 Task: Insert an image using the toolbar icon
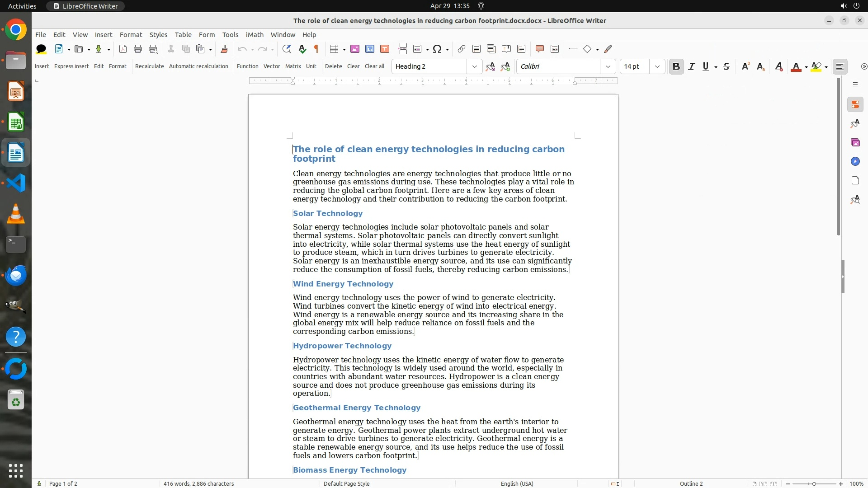click(x=355, y=49)
